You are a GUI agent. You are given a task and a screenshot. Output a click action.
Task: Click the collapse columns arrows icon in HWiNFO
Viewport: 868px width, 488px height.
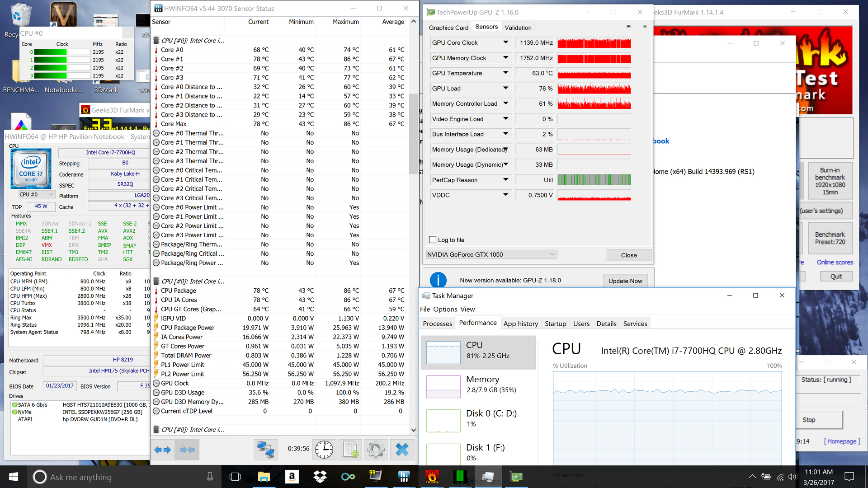pyautogui.click(x=187, y=450)
